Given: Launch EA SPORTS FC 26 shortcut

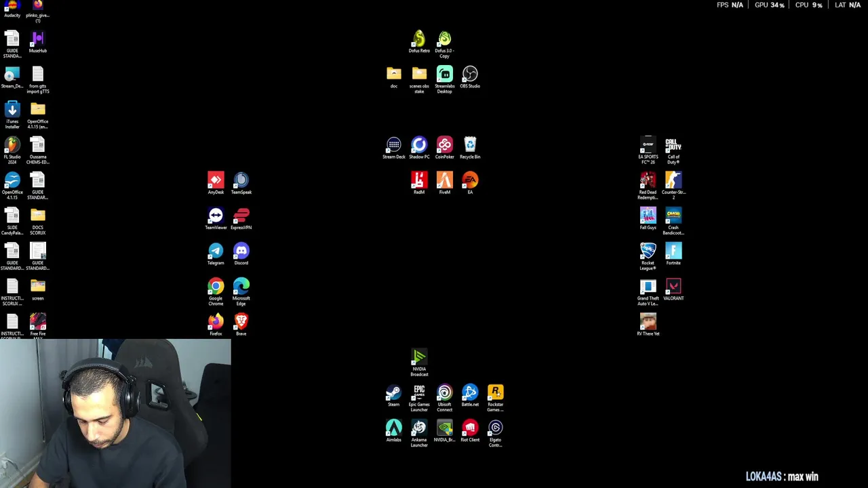Looking at the screenshot, I should [648, 150].
